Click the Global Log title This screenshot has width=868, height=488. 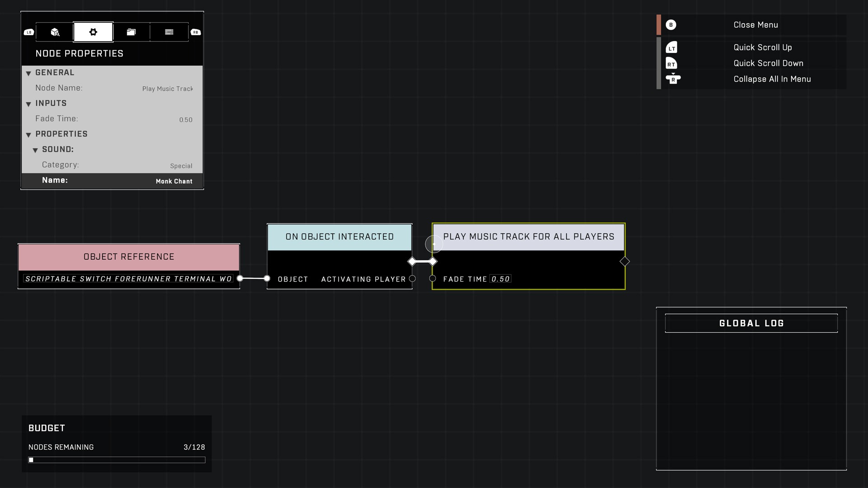pos(751,323)
